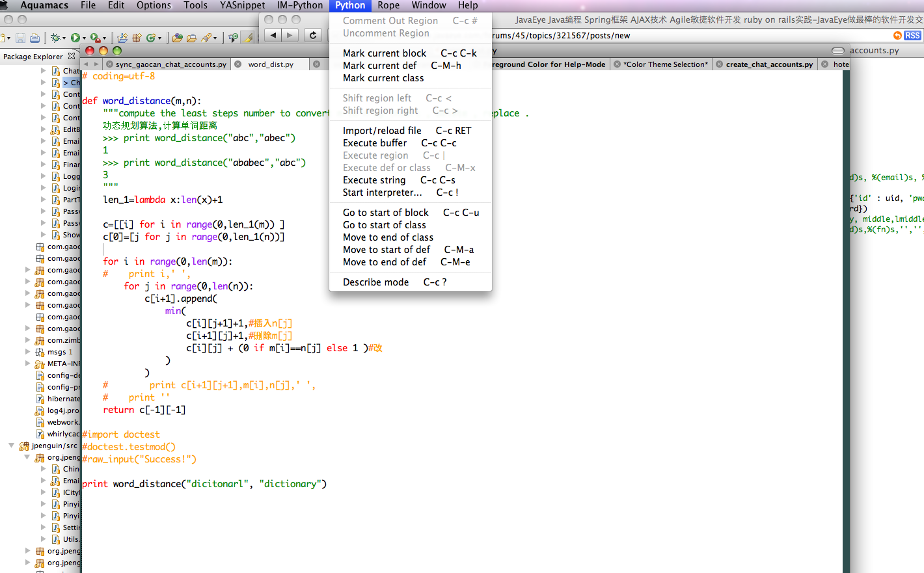Open the YASnippet menu

click(243, 5)
